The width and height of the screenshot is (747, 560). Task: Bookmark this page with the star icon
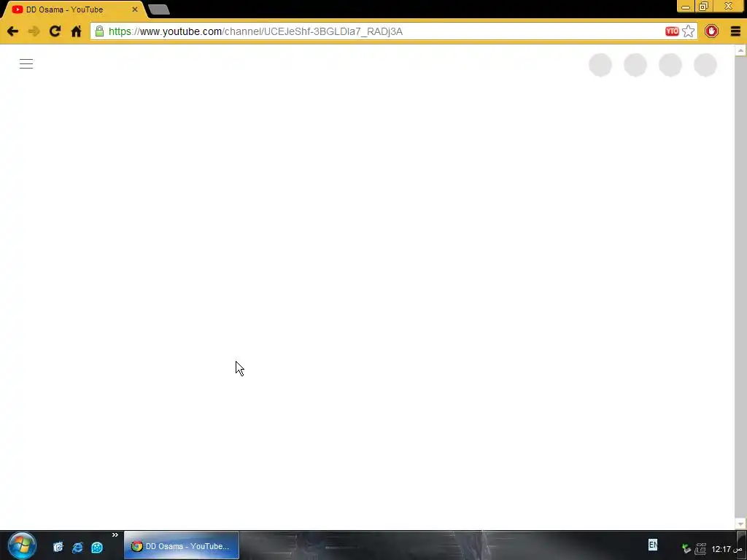tap(689, 31)
